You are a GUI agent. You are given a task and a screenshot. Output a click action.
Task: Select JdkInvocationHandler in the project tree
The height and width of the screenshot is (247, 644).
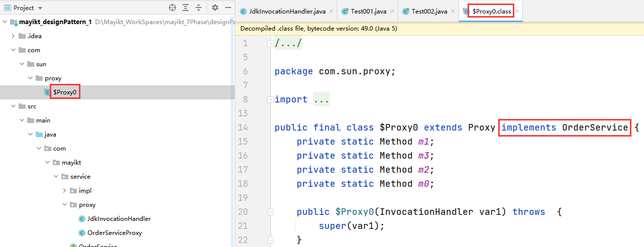click(119, 219)
